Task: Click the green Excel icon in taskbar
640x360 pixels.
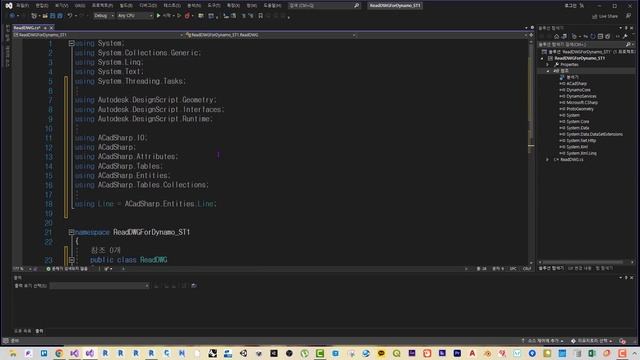Action: point(592,353)
